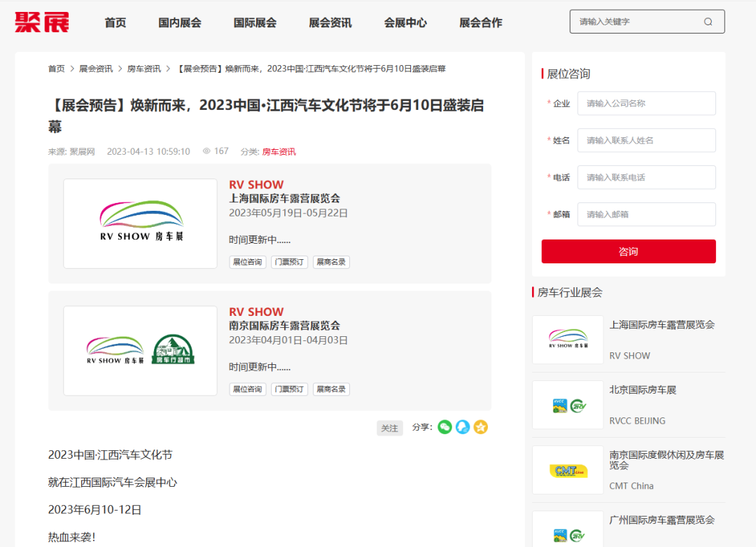Open sidebar thumbnail for 北京国际房车展
This screenshot has width=756, height=547.
point(568,405)
